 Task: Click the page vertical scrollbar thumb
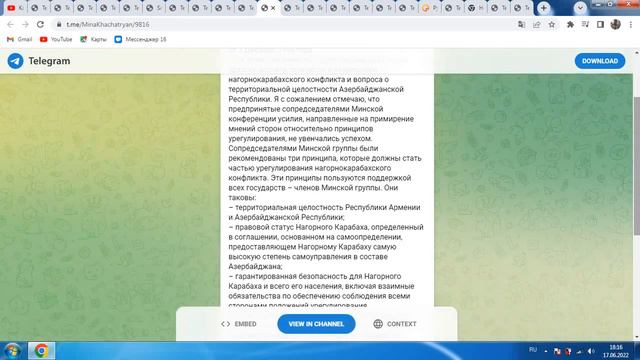pyautogui.click(x=636, y=165)
